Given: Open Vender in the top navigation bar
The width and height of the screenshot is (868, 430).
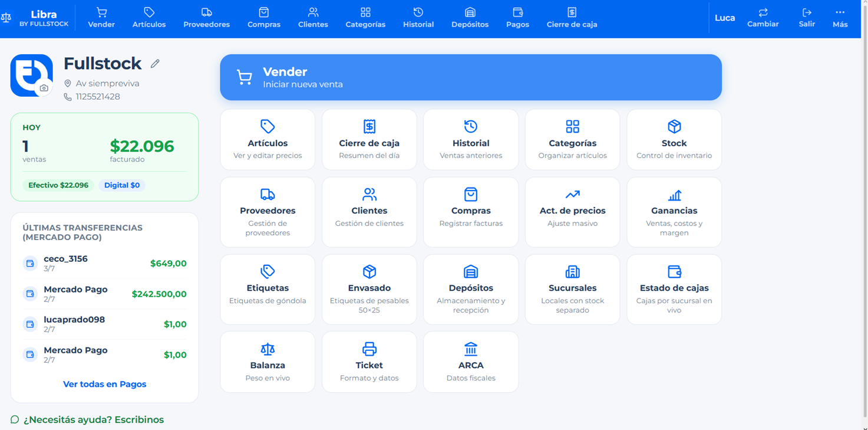Looking at the screenshot, I should point(101,18).
